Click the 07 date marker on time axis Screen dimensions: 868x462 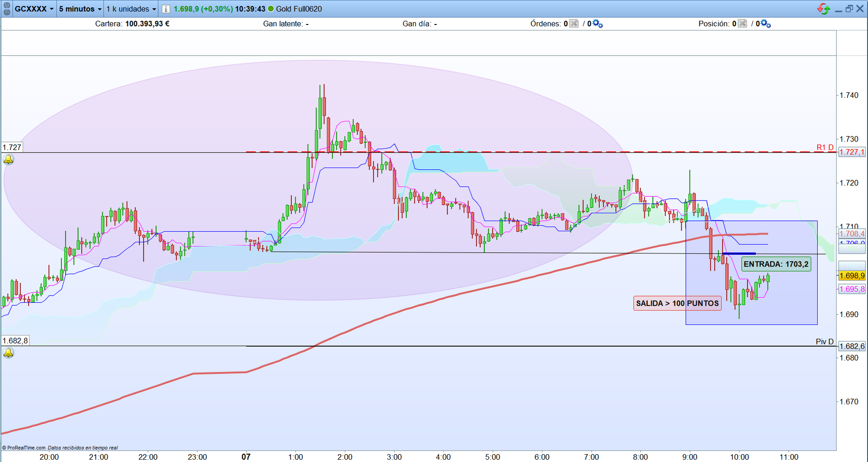(246, 457)
